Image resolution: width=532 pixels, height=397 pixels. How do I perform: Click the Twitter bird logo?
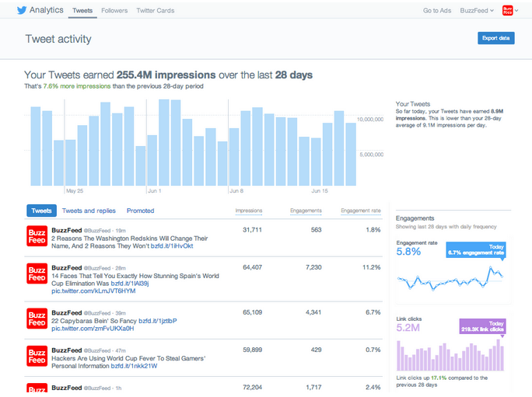(21, 10)
